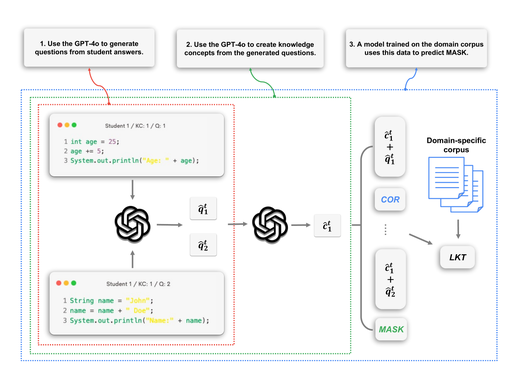
Task: Click the step 3 box about predicting MASK
Action: pos(416,48)
